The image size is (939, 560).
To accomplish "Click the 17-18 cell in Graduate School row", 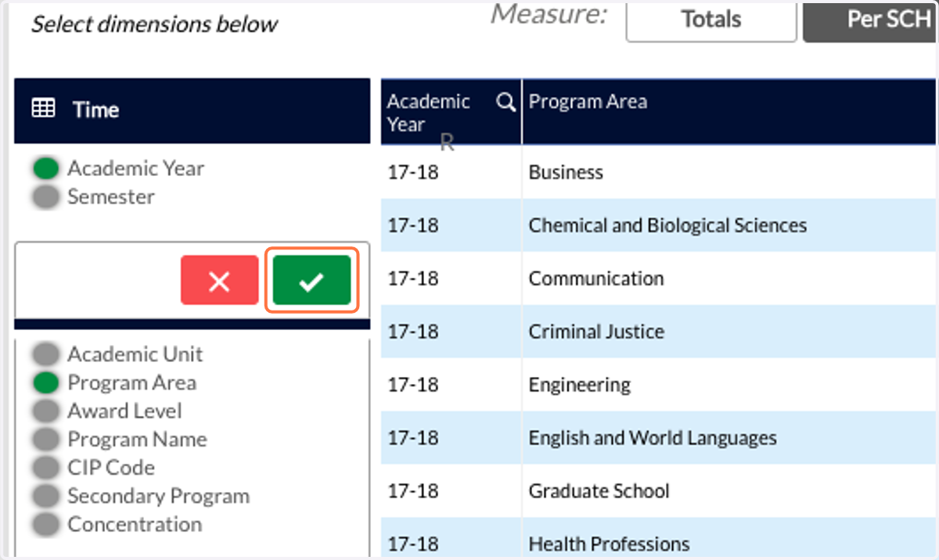I will 452,491.
